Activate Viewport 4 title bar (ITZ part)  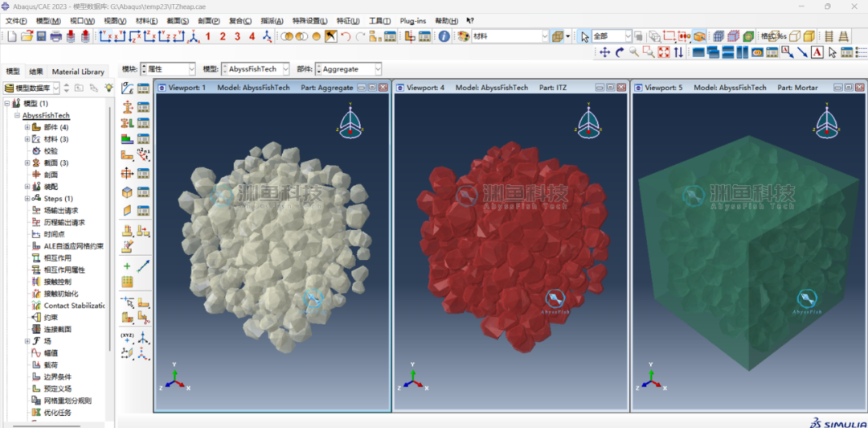coord(510,88)
